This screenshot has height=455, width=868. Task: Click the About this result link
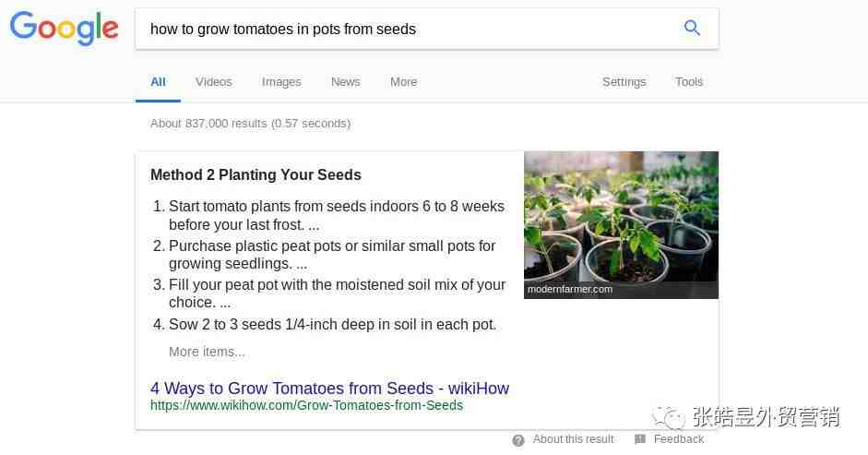click(x=573, y=439)
